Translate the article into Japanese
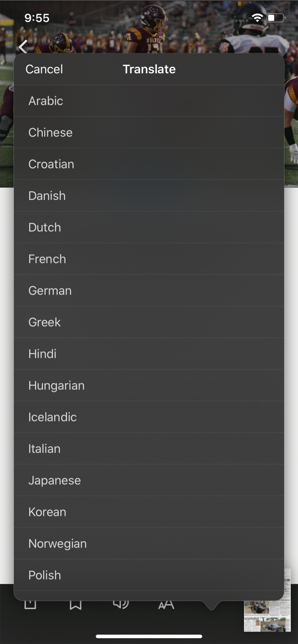Screen dimensions: 298x644 coord(55,480)
